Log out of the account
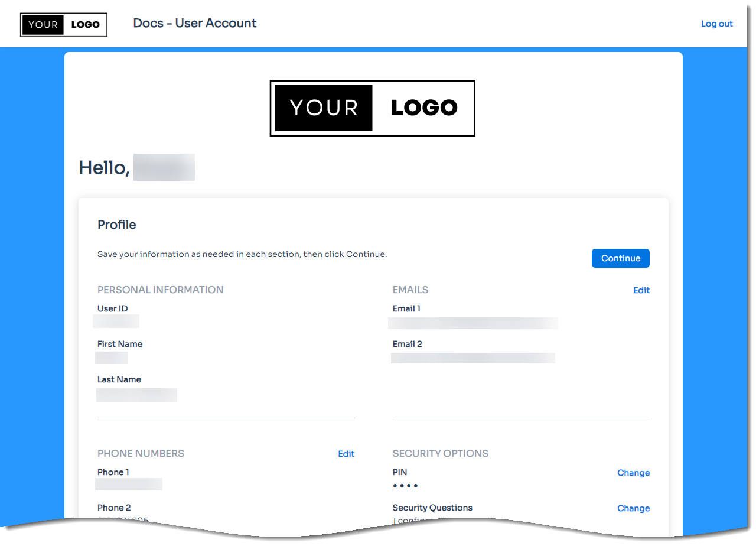This screenshot has width=756, height=546. [x=716, y=24]
